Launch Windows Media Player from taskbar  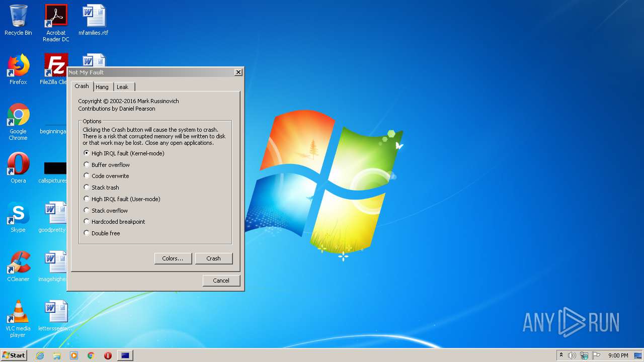(74, 355)
